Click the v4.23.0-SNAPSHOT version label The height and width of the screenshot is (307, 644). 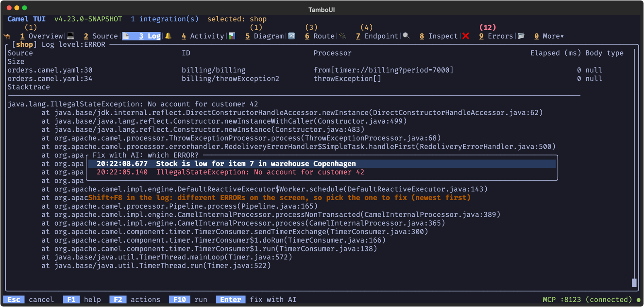(x=88, y=19)
